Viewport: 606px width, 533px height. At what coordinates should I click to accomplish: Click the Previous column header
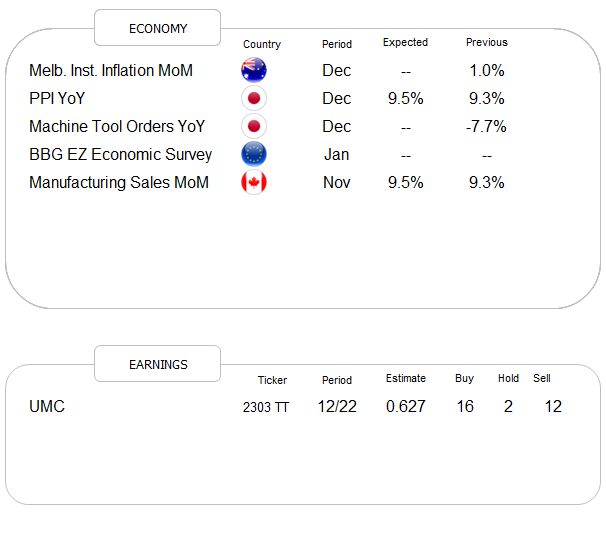click(x=487, y=42)
